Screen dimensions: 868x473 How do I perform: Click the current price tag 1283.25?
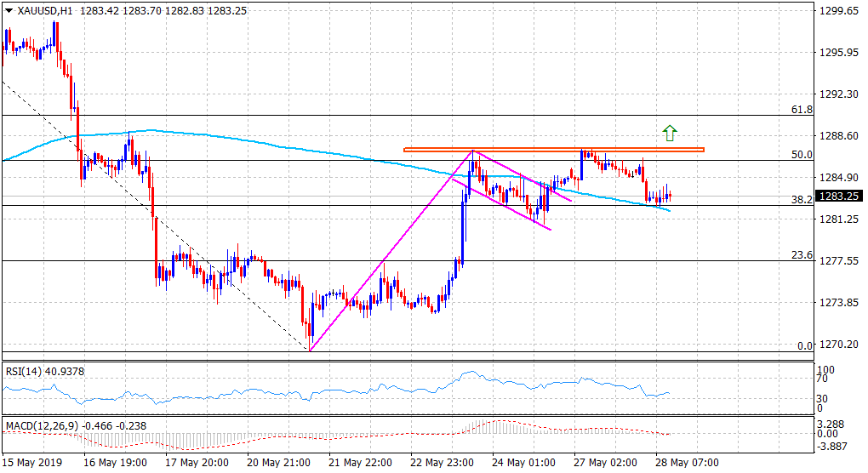pos(839,197)
